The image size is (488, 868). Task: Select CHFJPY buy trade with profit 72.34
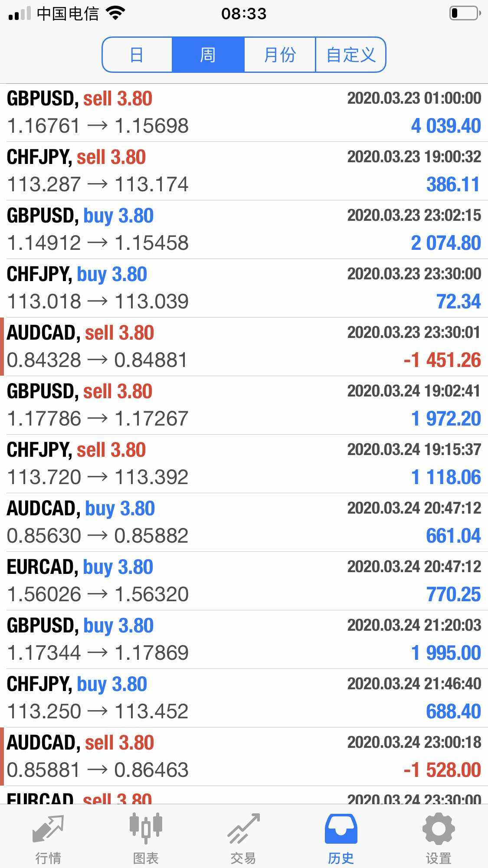244,288
